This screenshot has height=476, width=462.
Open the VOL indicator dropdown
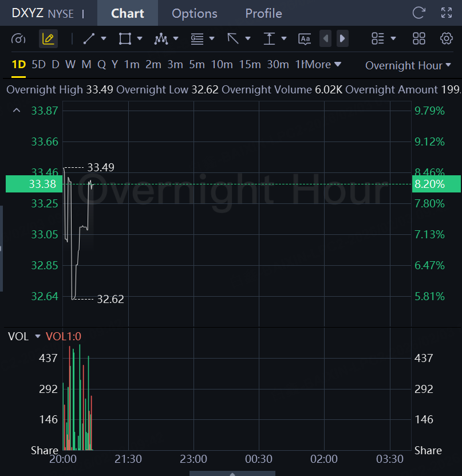(x=38, y=337)
